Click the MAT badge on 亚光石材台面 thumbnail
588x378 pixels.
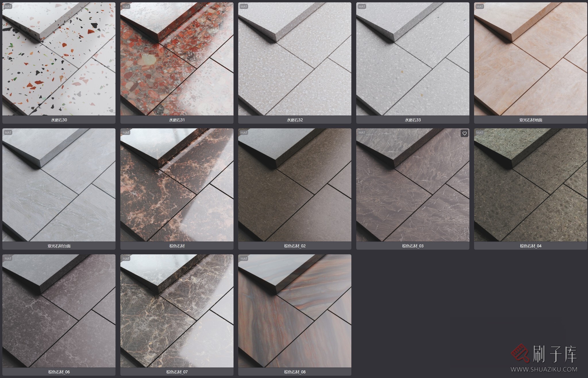point(8,132)
